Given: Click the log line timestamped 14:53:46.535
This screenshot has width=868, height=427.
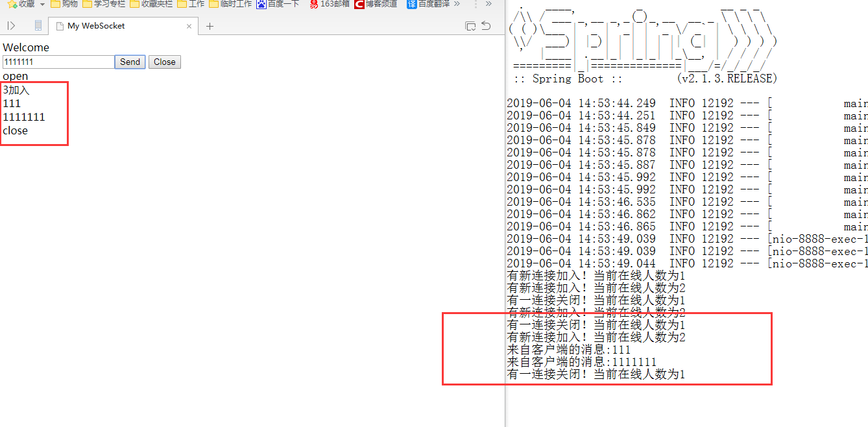Looking at the screenshot, I should 687,202.
